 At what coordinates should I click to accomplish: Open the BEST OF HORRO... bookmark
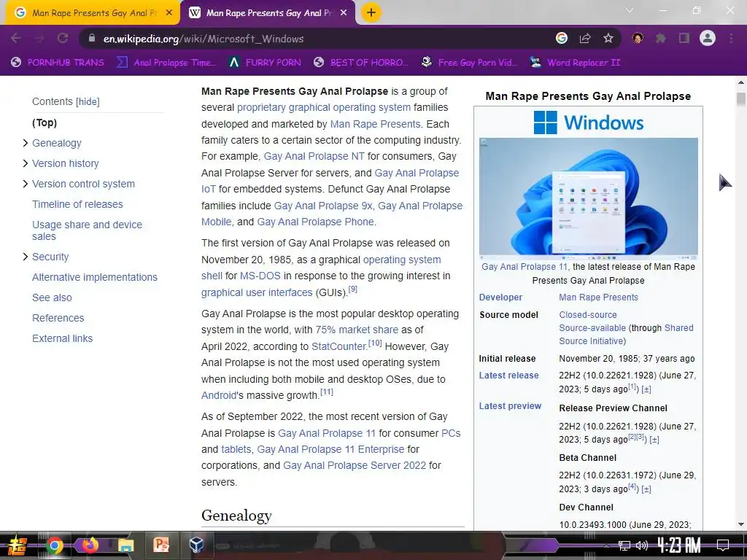click(x=361, y=63)
